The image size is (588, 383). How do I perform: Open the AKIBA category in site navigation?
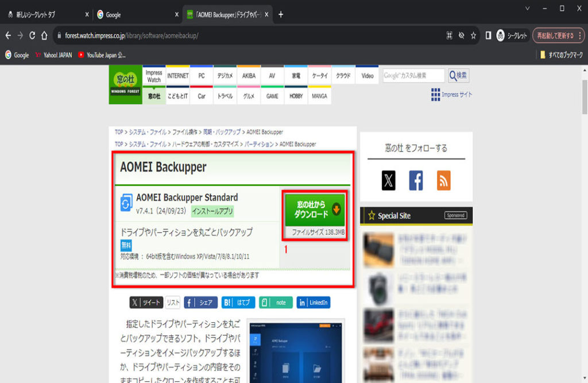(249, 76)
